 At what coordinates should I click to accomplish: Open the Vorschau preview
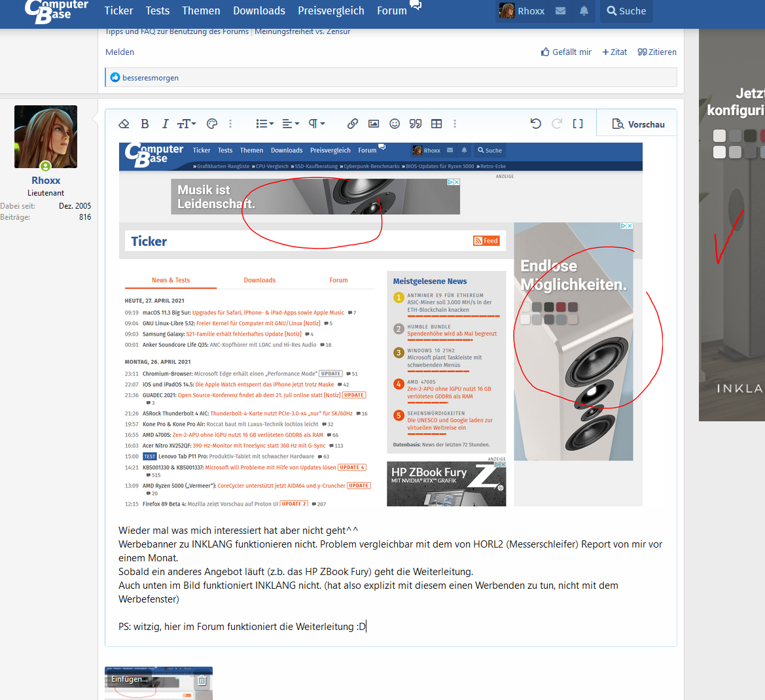[x=638, y=124]
